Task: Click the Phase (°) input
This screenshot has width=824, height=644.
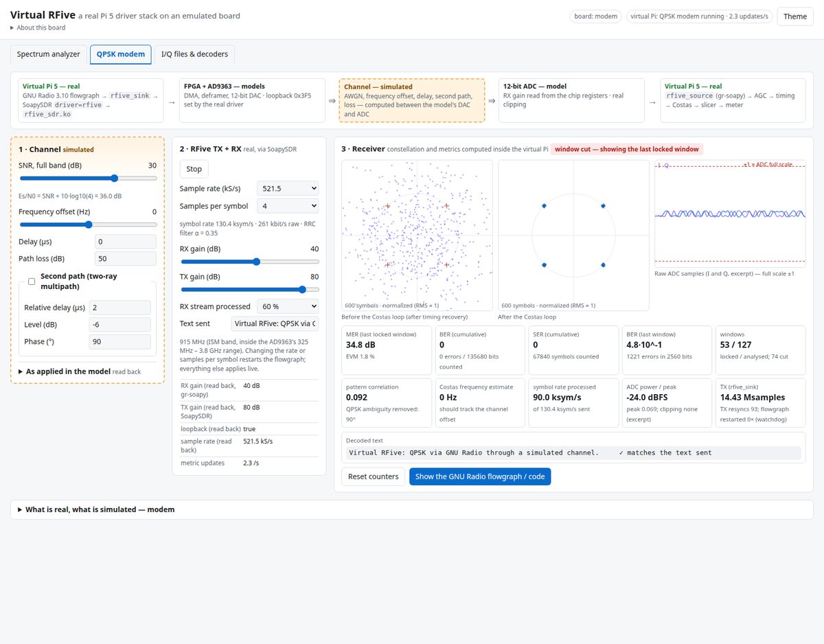Action: click(120, 342)
